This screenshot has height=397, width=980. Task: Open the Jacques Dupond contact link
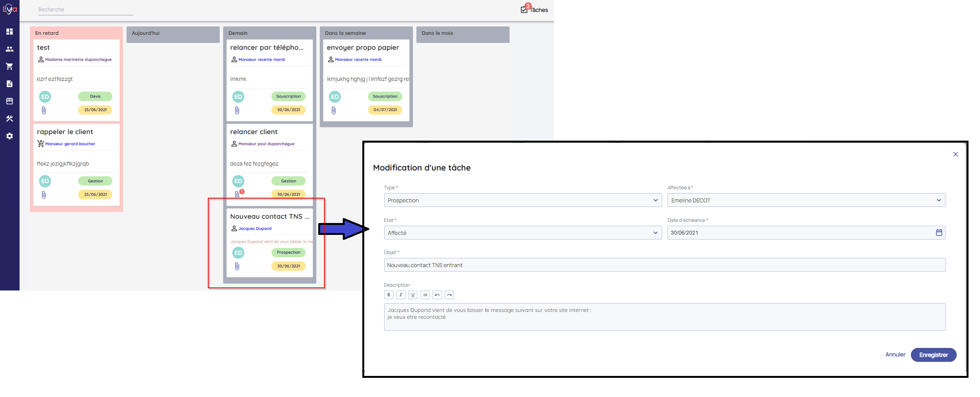tap(255, 228)
